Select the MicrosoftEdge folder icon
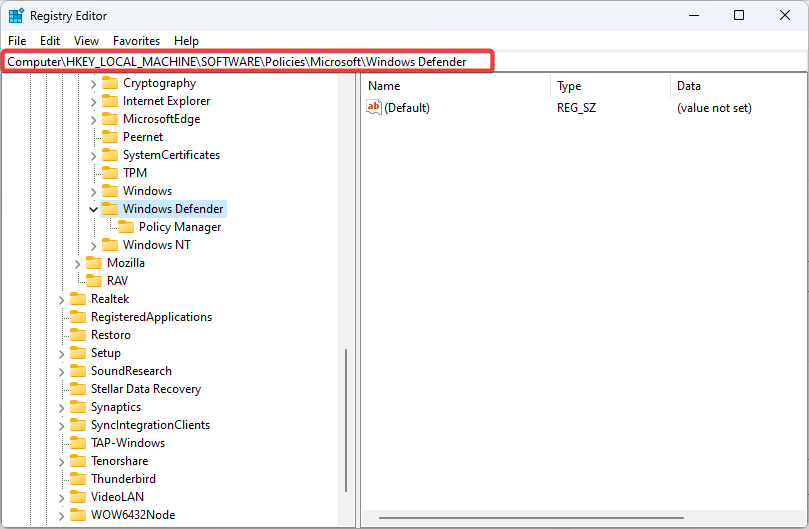This screenshot has width=809, height=529. click(110, 119)
